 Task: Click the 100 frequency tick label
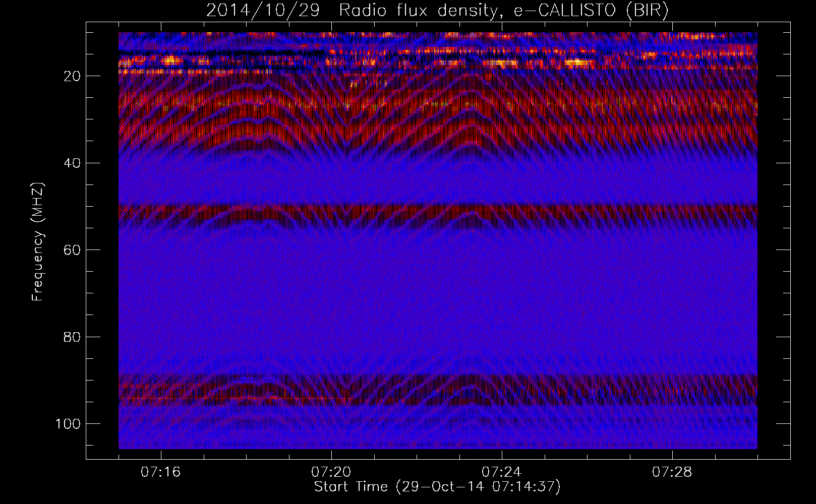pos(69,423)
